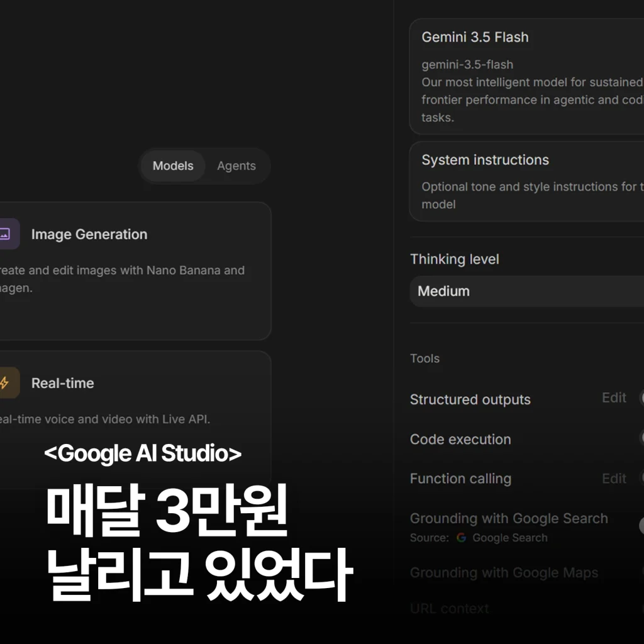The image size is (644, 644).
Task: Click the URL context label
Action: point(449,608)
